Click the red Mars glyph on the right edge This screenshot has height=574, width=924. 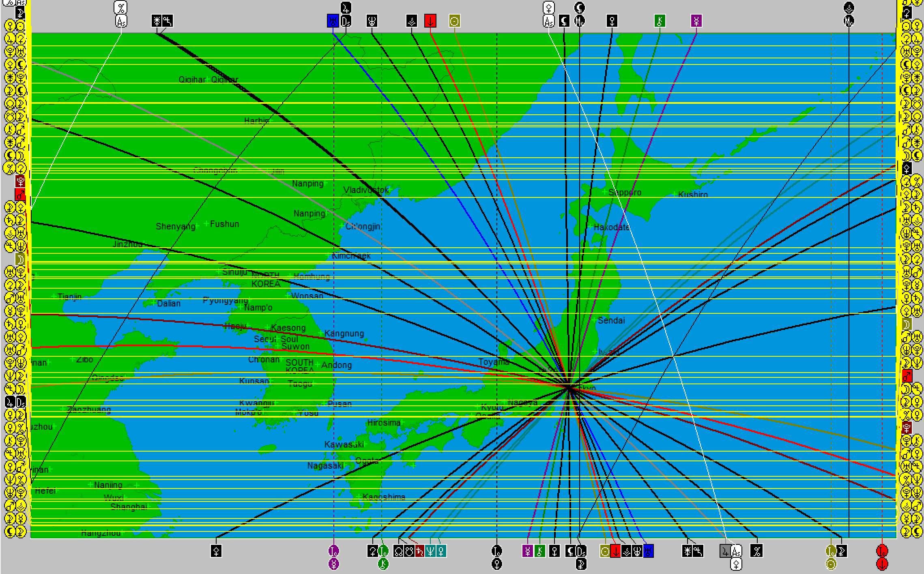click(x=907, y=376)
